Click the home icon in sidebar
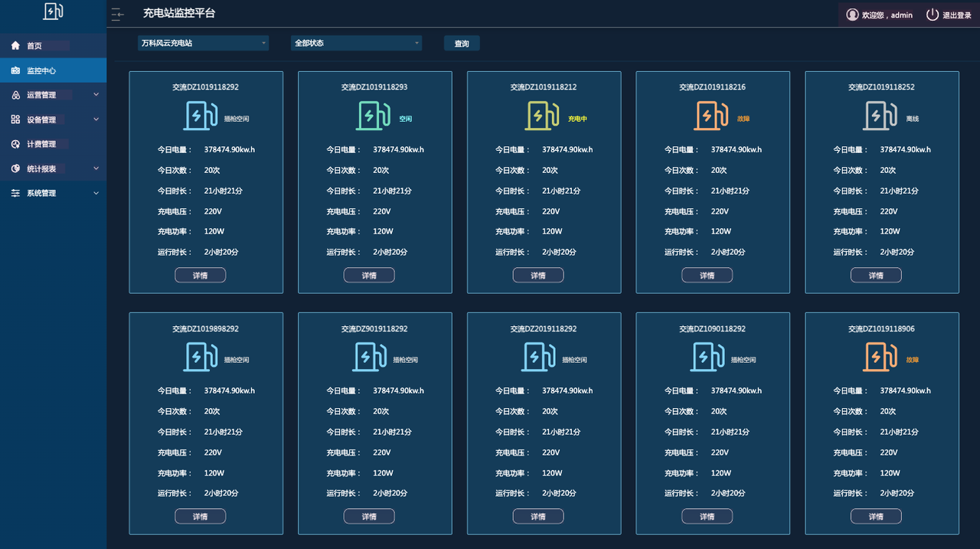The height and width of the screenshot is (549, 980). point(15,46)
